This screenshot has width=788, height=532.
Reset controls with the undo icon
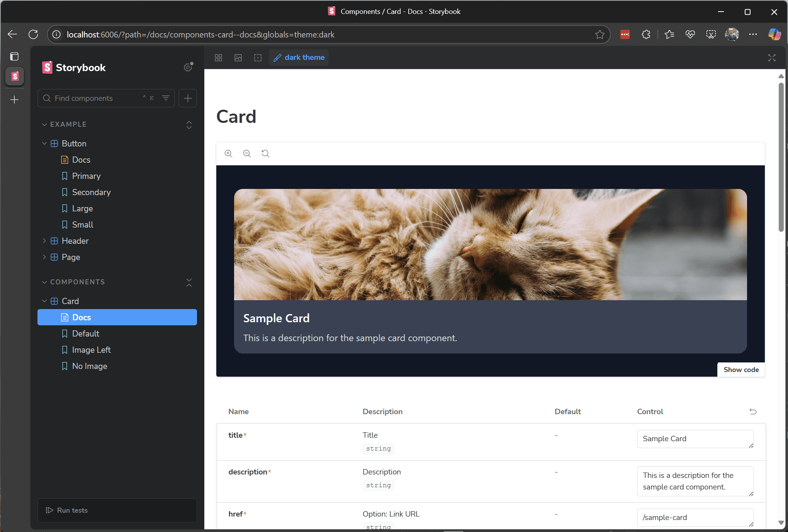coord(753,411)
